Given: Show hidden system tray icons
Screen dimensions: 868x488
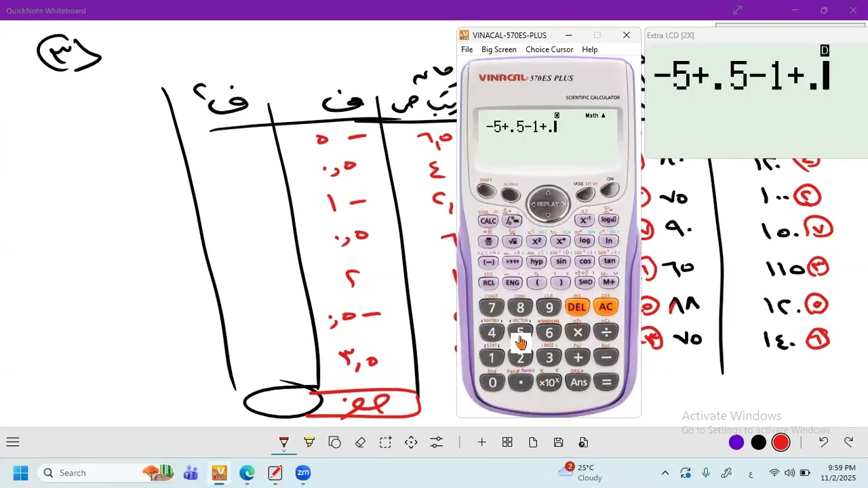Looking at the screenshot, I should (665, 472).
